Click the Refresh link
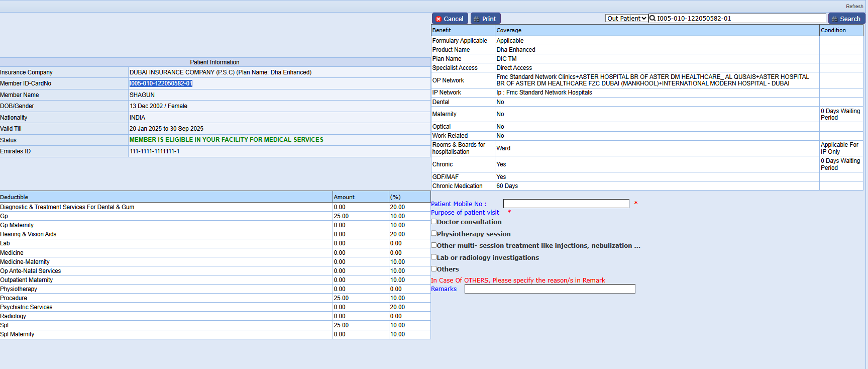 point(854,7)
